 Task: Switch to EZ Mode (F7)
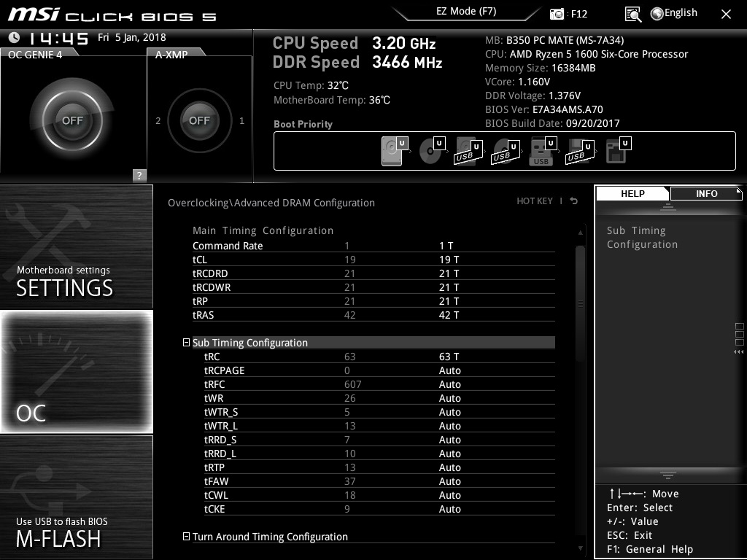pos(466,12)
